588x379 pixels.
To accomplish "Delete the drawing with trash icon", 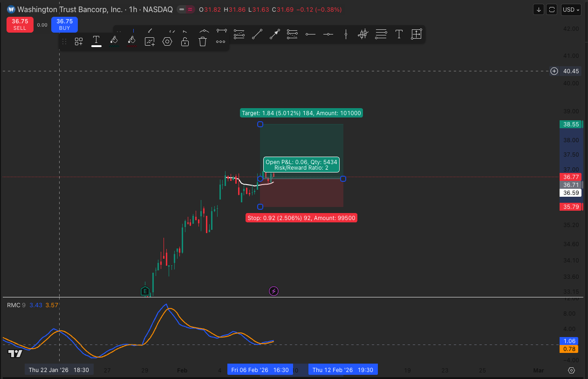I will click(x=203, y=41).
